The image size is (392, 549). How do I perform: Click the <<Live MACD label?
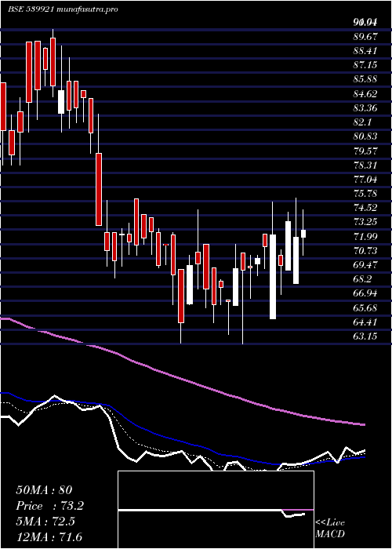click(x=330, y=529)
